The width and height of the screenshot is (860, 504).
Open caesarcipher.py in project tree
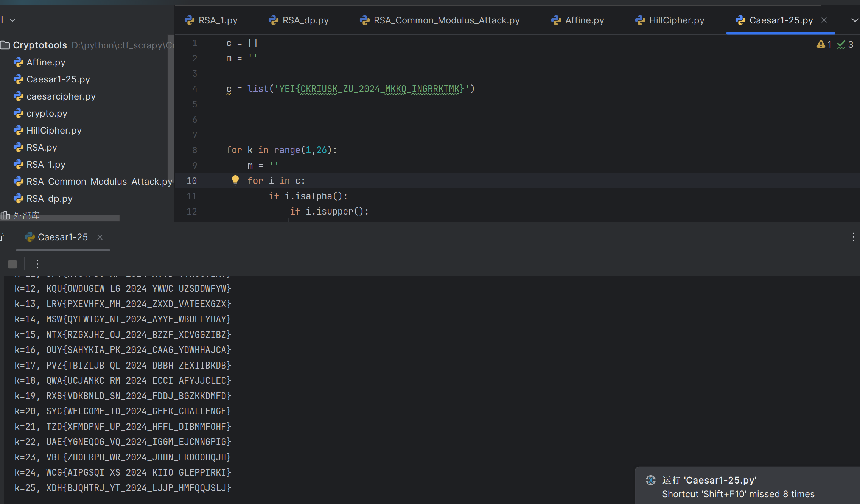click(x=61, y=96)
